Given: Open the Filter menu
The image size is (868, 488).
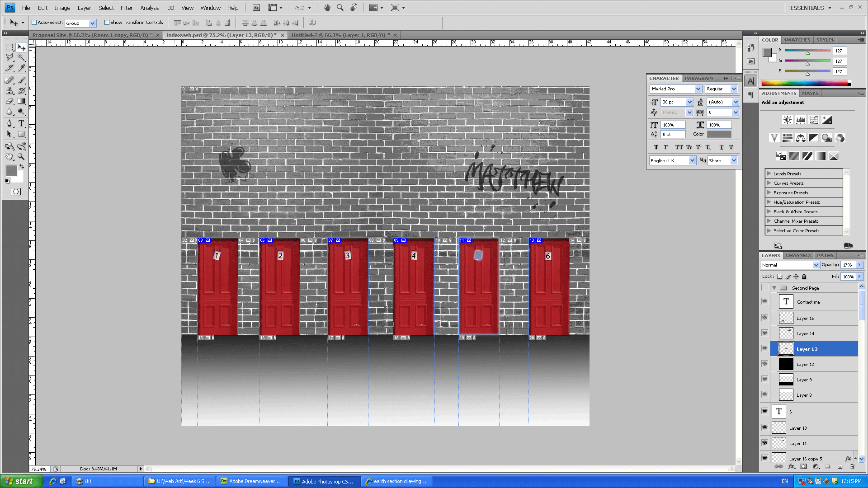Looking at the screenshot, I should (126, 8).
